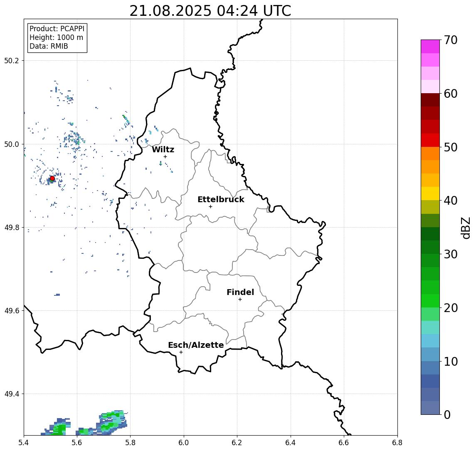Click the longitude axis label 6.8
This screenshot has width=476, height=451.
(x=397, y=443)
